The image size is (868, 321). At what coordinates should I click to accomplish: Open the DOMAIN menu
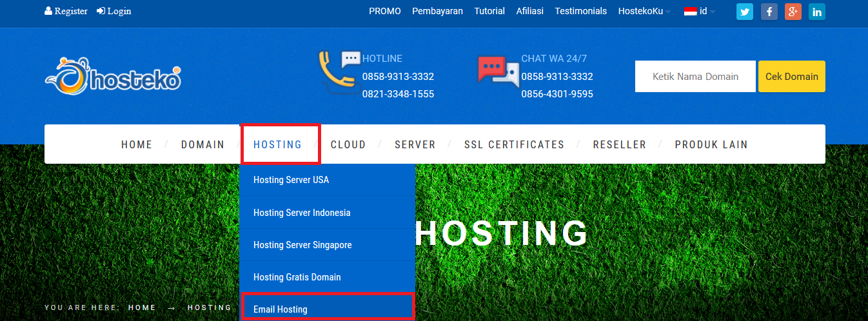[203, 144]
